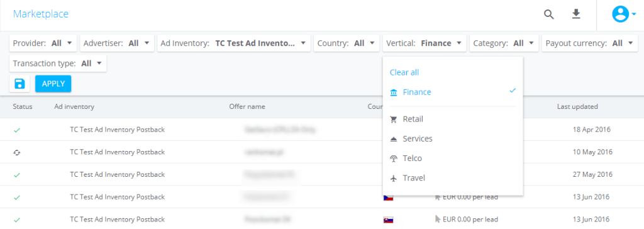
Task: Click the 27 May 2016 date cell
Action: 592,175
